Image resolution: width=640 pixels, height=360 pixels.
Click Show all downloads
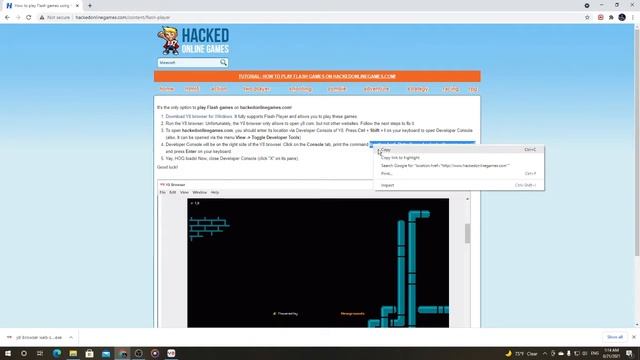pos(615,337)
